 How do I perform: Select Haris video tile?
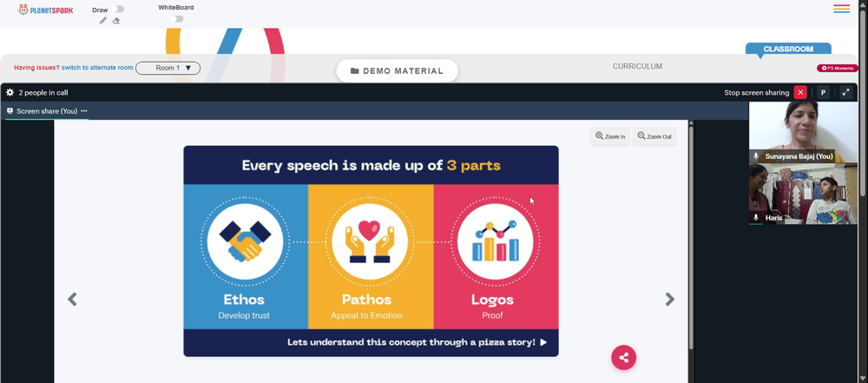pos(803,194)
